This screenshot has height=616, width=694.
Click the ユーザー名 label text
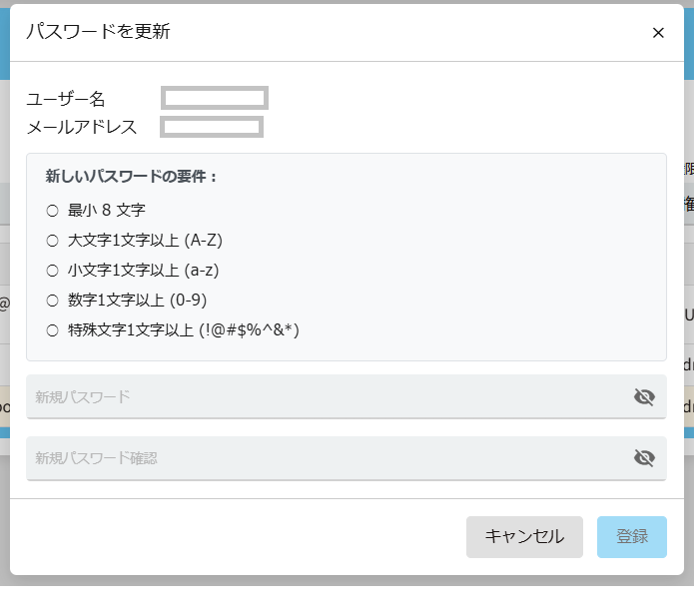pyautogui.click(x=66, y=99)
